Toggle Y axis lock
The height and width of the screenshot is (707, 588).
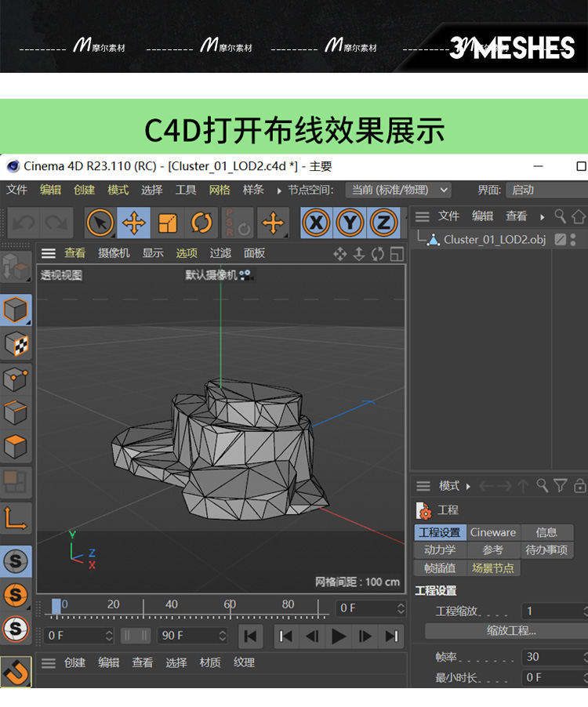pyautogui.click(x=350, y=223)
